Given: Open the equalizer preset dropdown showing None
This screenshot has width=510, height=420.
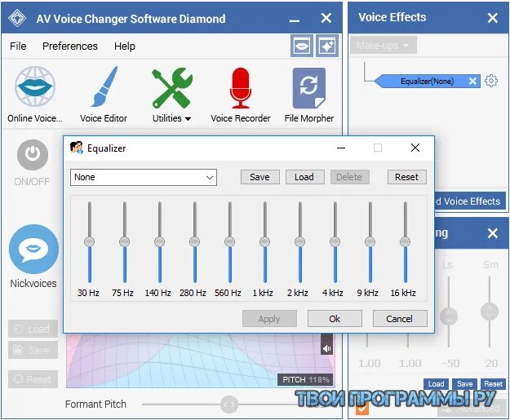Looking at the screenshot, I should (144, 177).
